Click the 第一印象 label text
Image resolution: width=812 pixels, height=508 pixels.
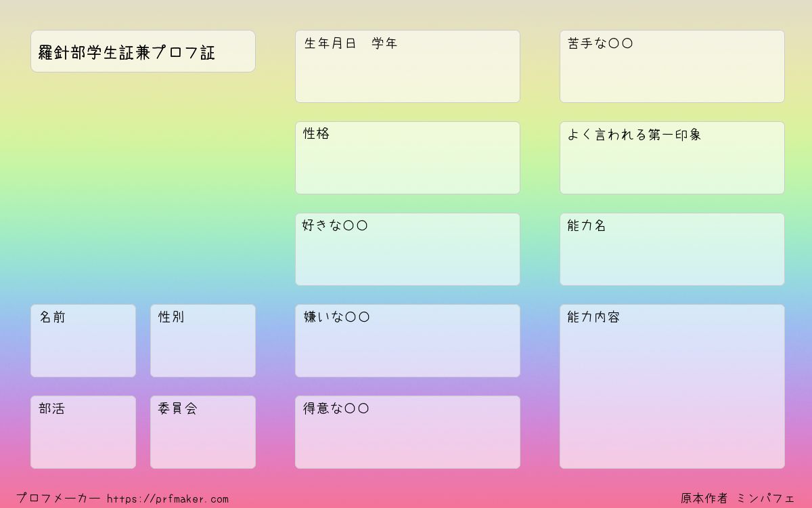tap(675, 135)
